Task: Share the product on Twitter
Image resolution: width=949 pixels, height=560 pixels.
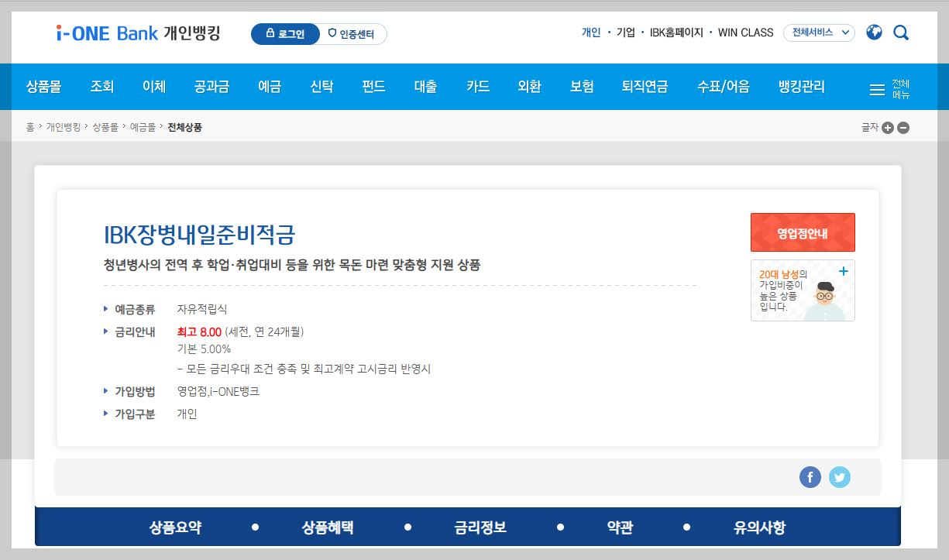Action: pos(840,477)
